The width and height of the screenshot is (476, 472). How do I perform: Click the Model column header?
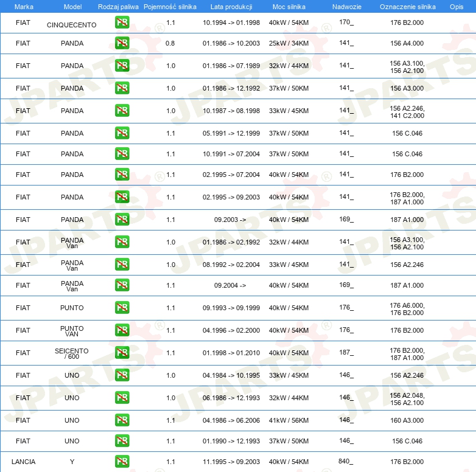[72, 7]
